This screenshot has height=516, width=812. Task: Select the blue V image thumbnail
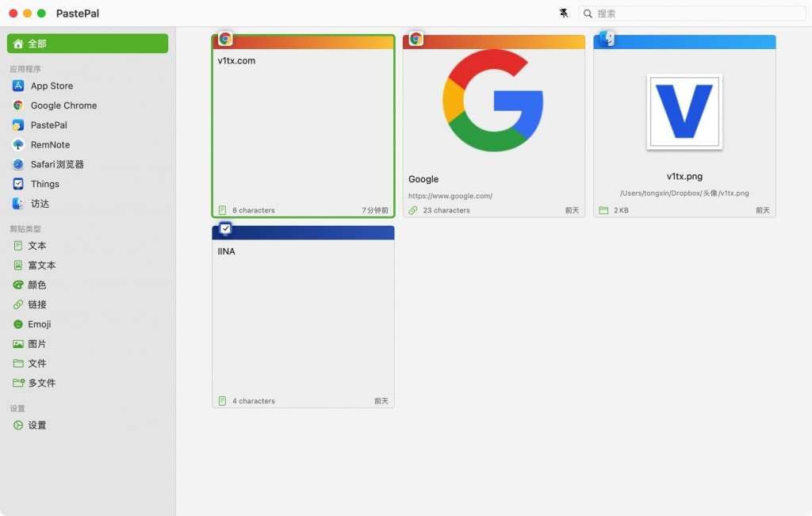pos(684,112)
